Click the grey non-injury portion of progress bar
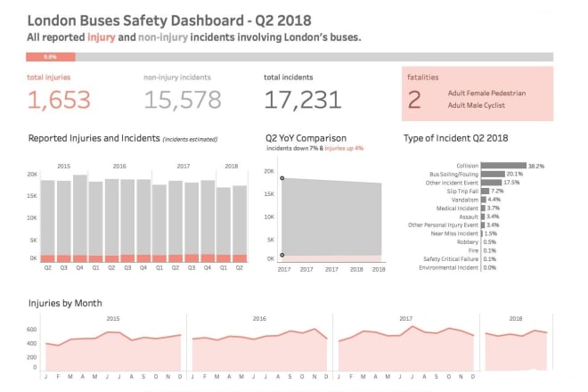 coord(314,57)
